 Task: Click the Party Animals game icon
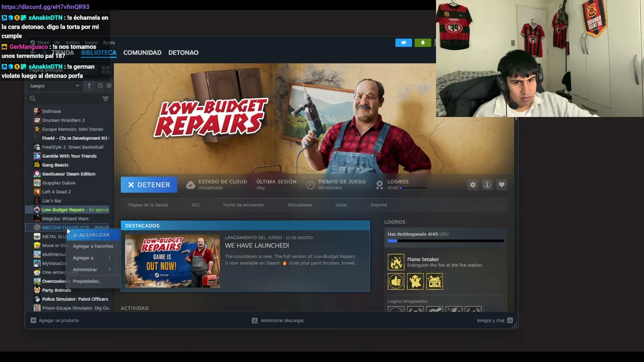[x=37, y=290]
